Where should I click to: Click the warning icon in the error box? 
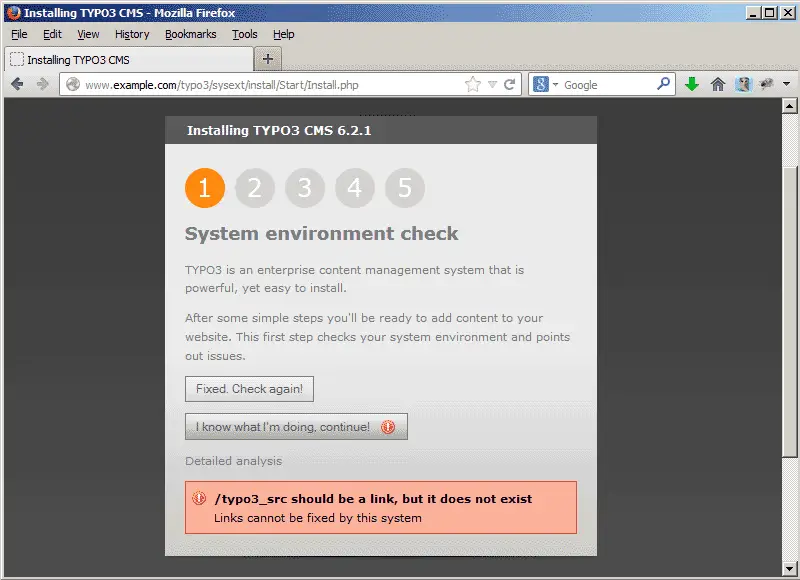tap(198, 498)
